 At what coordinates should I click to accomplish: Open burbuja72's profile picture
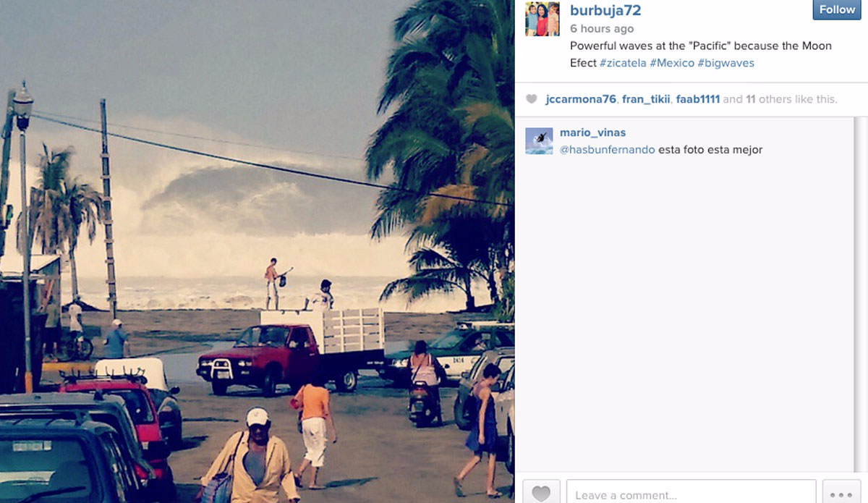tap(542, 19)
